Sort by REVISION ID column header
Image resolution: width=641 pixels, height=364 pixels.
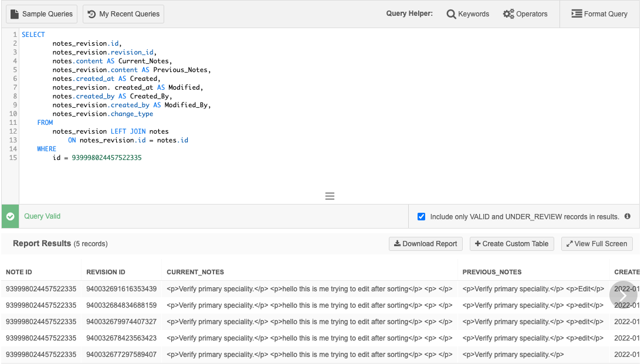pos(106,272)
